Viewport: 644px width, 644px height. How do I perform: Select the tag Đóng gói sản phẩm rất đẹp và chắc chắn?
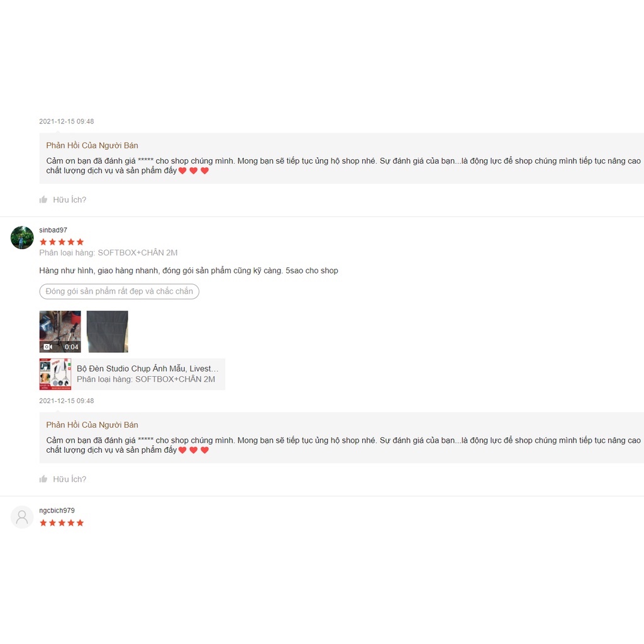(x=119, y=291)
